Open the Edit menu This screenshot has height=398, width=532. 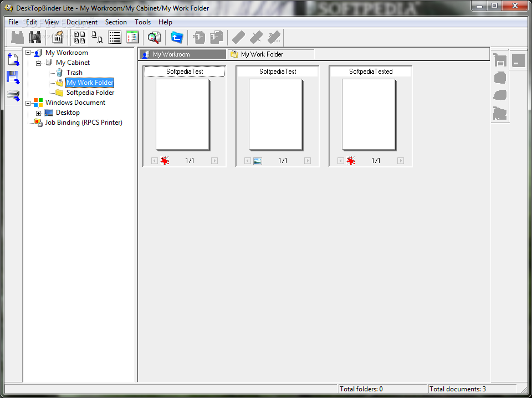click(x=32, y=22)
